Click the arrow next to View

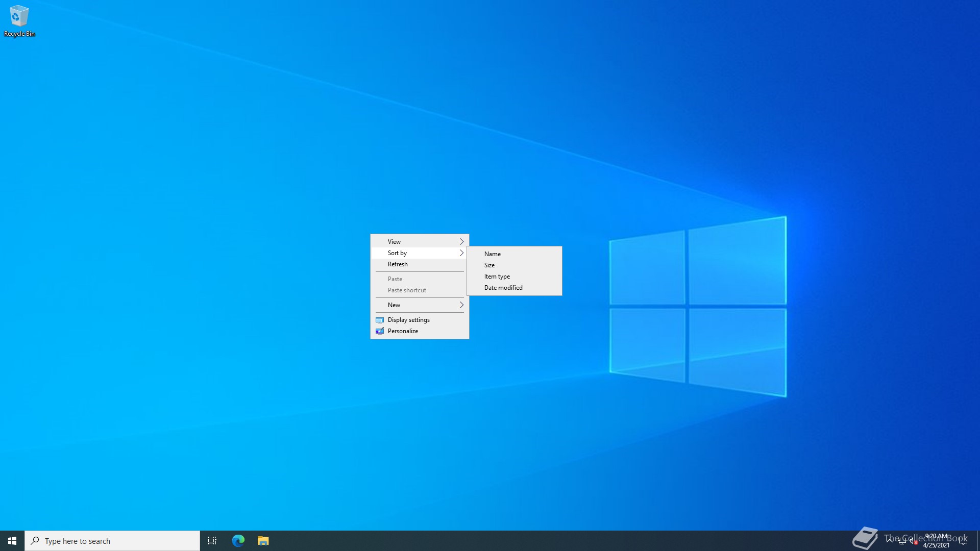coord(461,242)
